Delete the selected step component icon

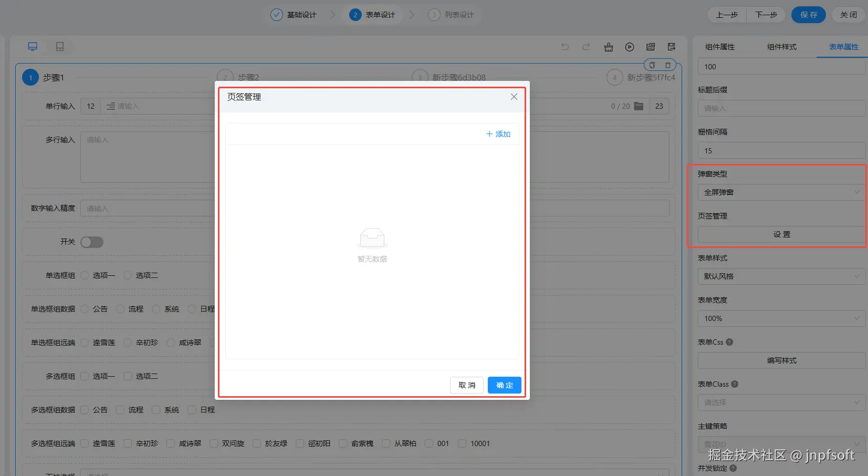coord(668,65)
